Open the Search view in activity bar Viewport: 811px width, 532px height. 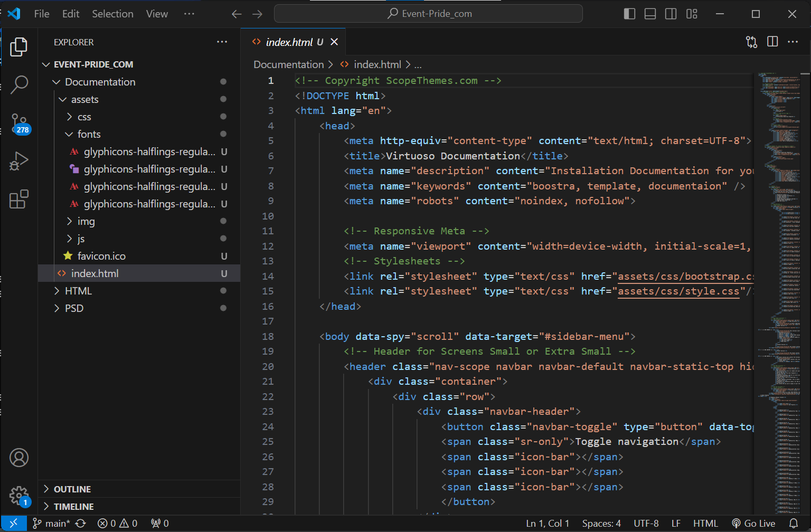pyautogui.click(x=19, y=84)
